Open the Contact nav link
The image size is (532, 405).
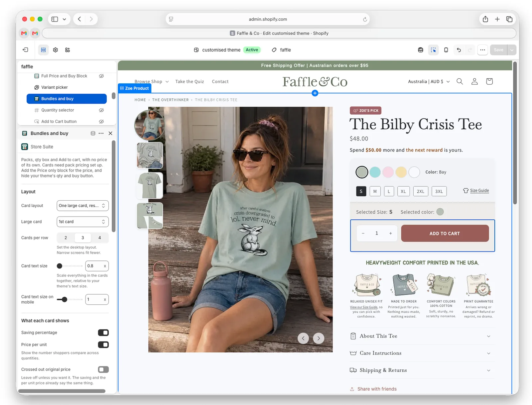[x=220, y=81]
